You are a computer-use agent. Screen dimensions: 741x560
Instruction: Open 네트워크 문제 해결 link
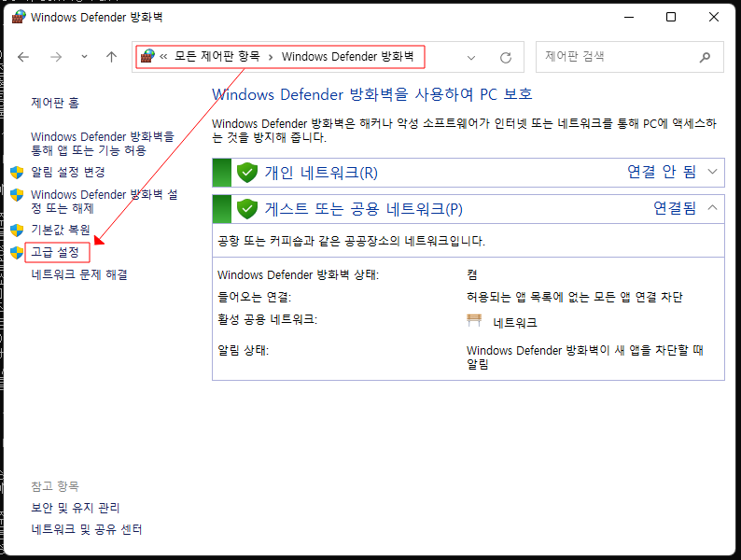click(79, 274)
